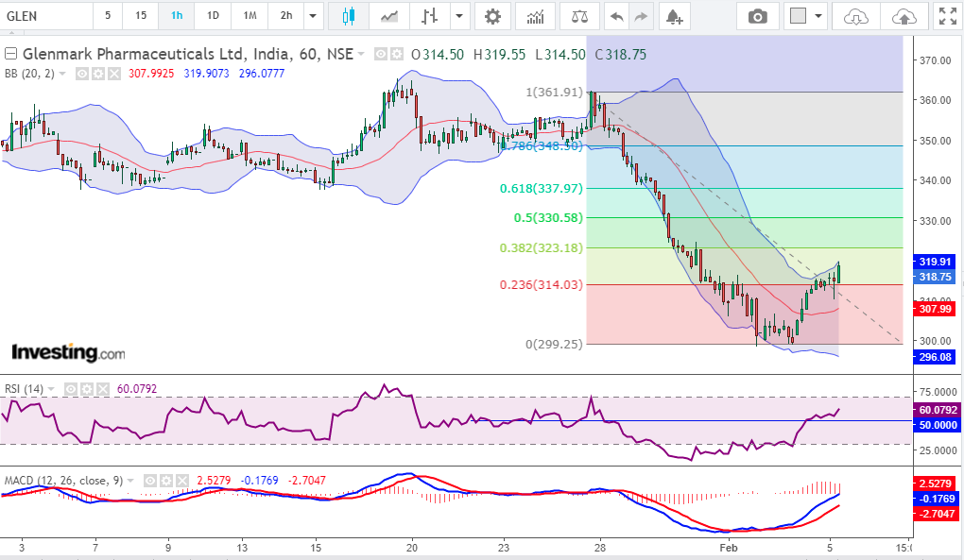Enter fullscreen chart mode
This screenshot has height=560, width=964.
point(947,16)
